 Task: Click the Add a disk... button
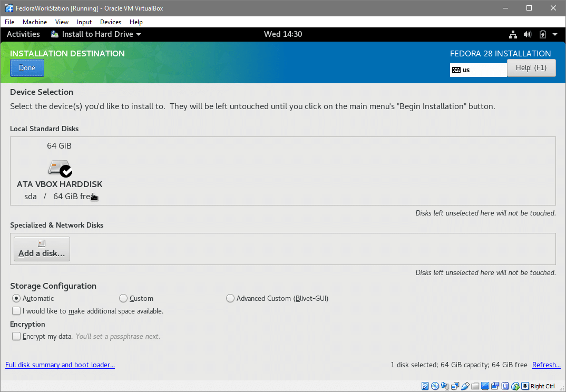click(x=42, y=249)
